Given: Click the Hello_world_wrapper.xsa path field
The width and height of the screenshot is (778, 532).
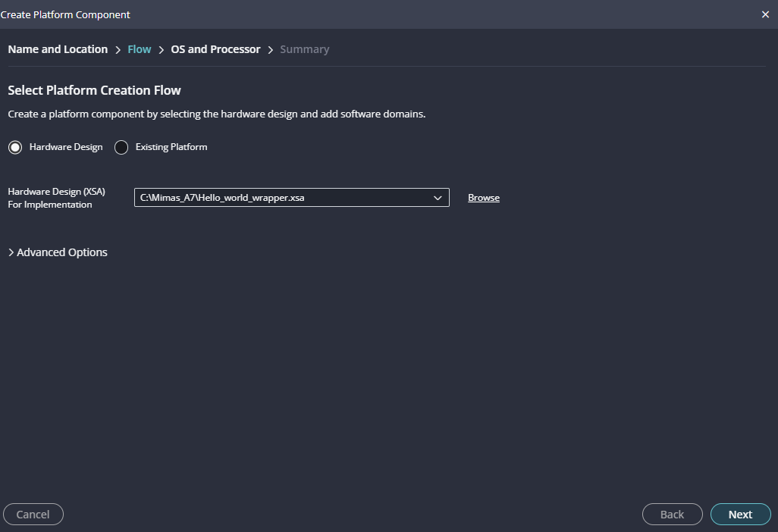Looking at the screenshot, I should coord(281,198).
